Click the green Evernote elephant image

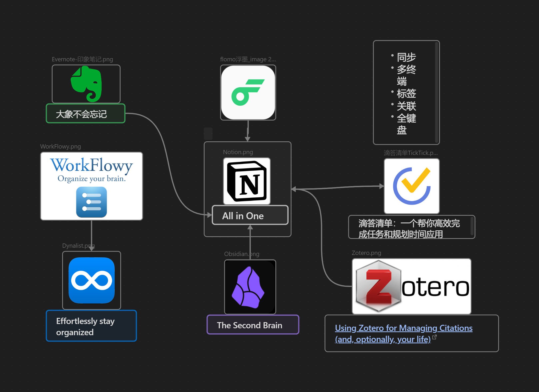click(86, 84)
